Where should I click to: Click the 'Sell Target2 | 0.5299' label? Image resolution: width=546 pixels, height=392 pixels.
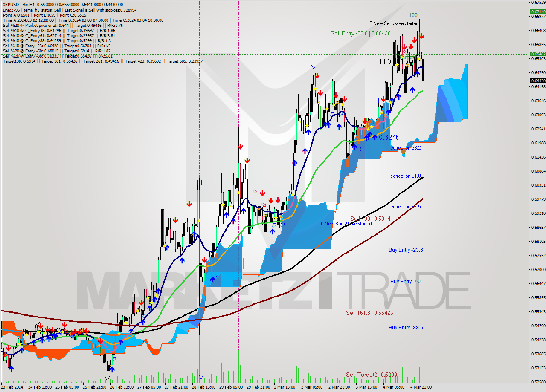tap(372, 375)
